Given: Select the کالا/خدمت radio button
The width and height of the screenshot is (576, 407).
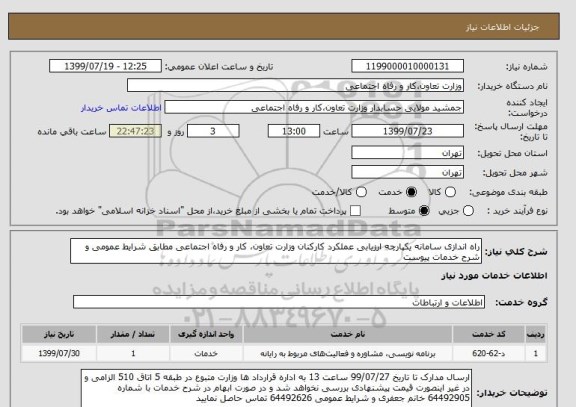Looking at the screenshot, I should click(x=361, y=192).
